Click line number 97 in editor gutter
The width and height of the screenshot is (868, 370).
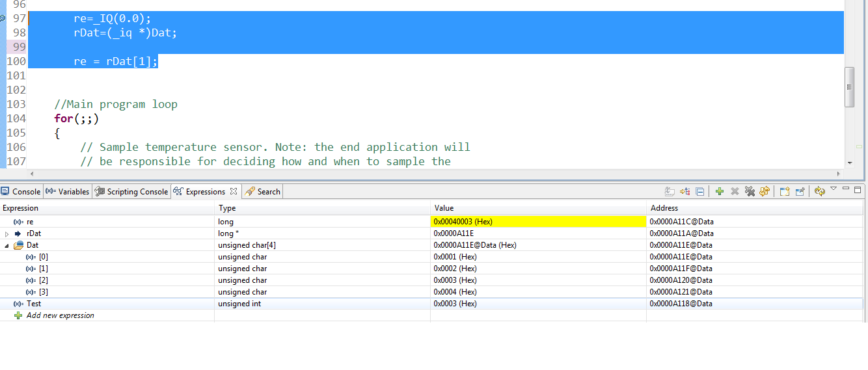click(x=19, y=18)
